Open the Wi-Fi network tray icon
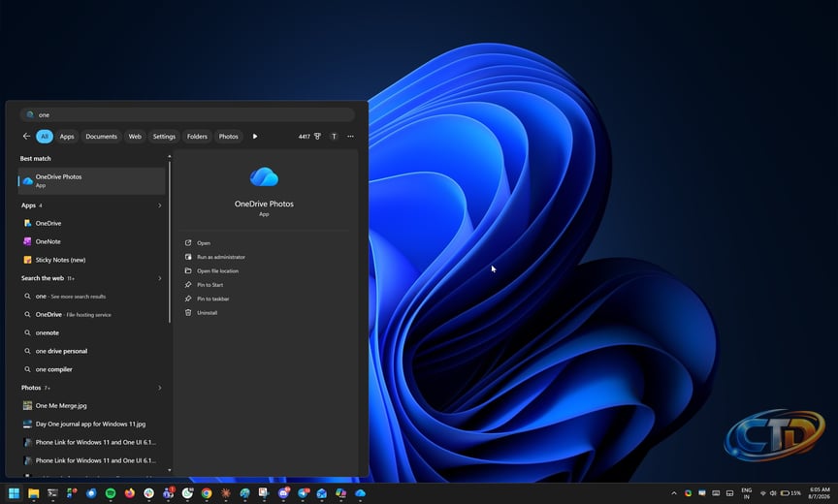The image size is (838, 504). point(763,493)
